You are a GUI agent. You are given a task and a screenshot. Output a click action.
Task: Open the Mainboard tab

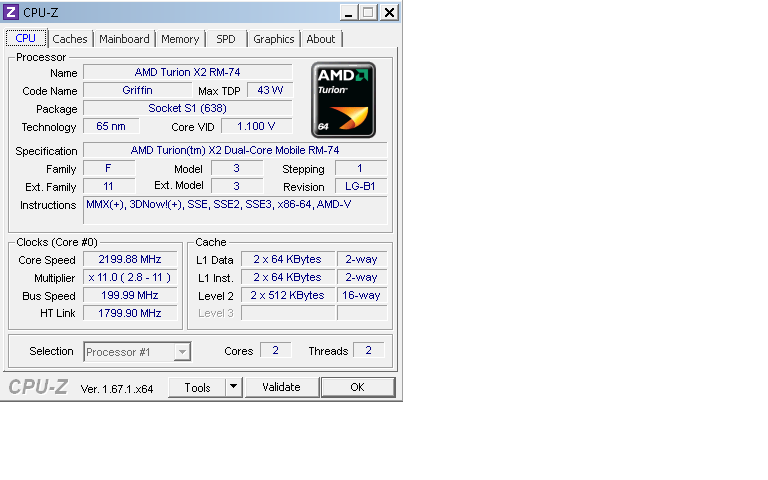coord(124,39)
